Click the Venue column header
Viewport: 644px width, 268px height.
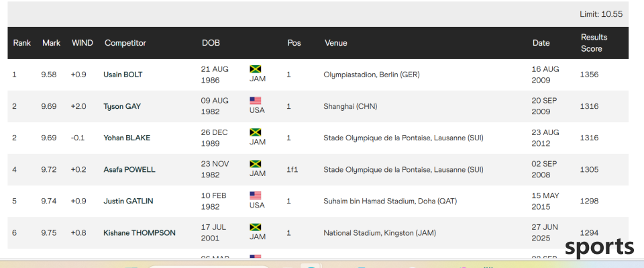pyautogui.click(x=336, y=43)
